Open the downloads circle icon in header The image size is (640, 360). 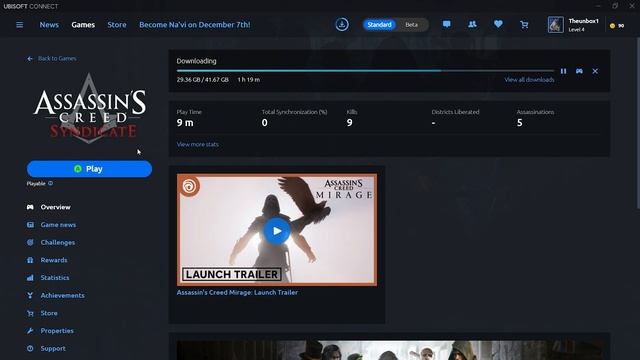(342, 24)
